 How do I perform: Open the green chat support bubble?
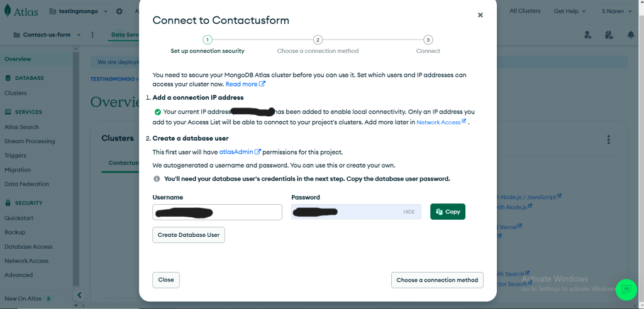point(626,290)
